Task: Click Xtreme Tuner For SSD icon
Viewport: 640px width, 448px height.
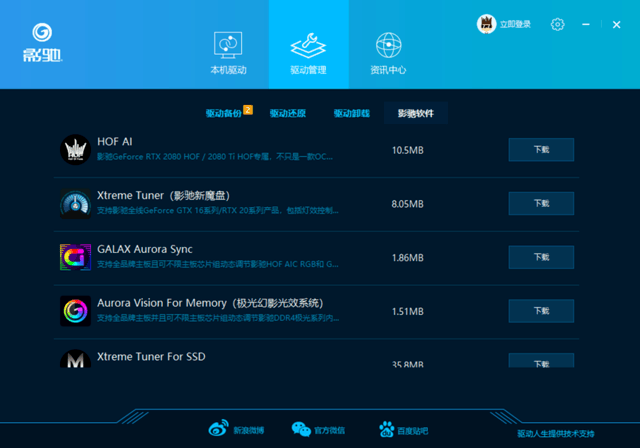Action: (x=76, y=359)
